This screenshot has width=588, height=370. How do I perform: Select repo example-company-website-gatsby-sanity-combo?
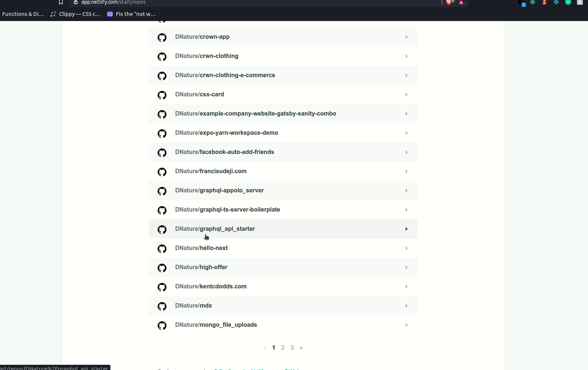tap(255, 114)
